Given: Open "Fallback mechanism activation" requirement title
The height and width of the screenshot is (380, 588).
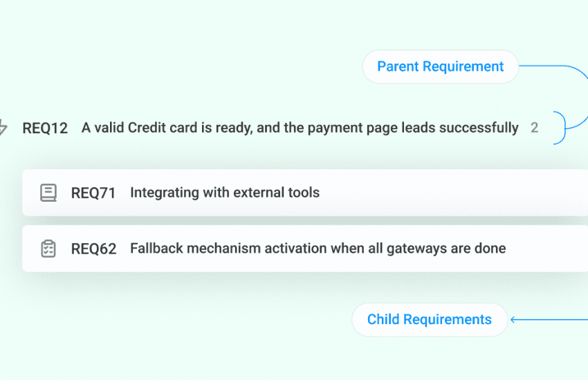Looking at the screenshot, I should coord(318,249).
